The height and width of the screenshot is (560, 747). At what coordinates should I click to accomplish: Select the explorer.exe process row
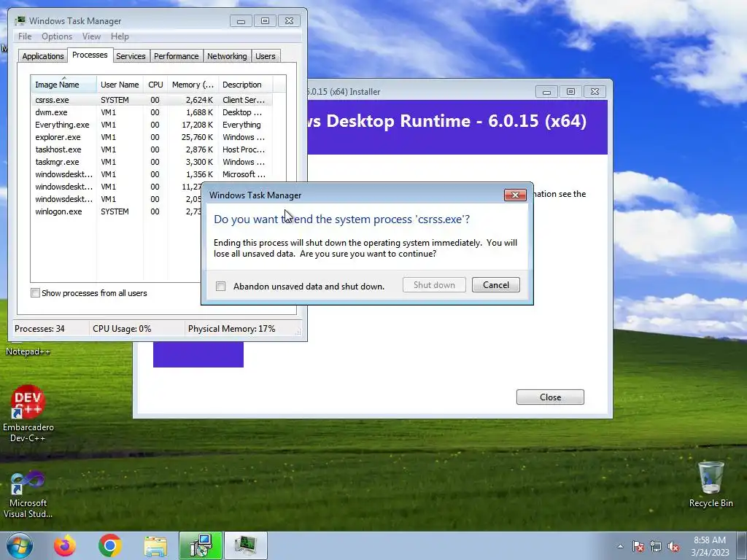pyautogui.click(x=152, y=137)
